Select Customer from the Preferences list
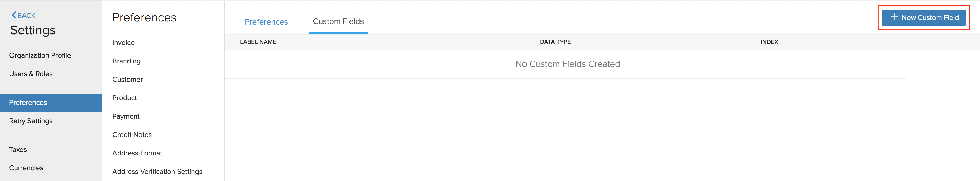The width and height of the screenshot is (980, 181). point(127,79)
